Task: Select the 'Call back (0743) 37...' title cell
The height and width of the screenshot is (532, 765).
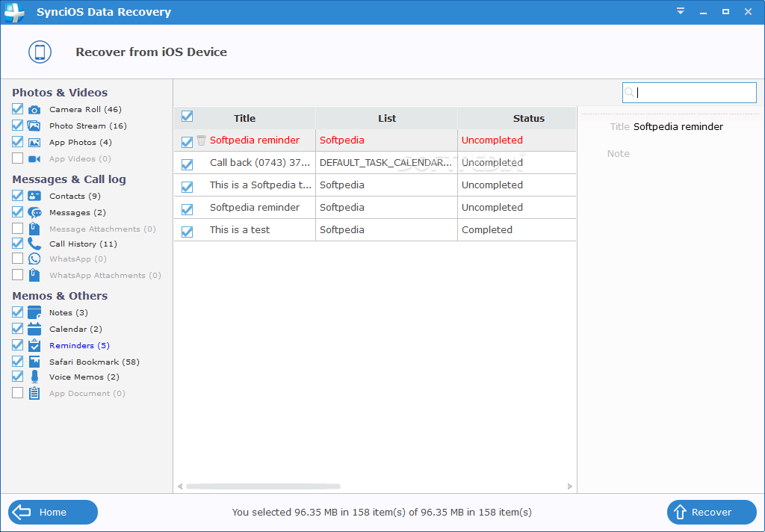Action: tap(260, 163)
